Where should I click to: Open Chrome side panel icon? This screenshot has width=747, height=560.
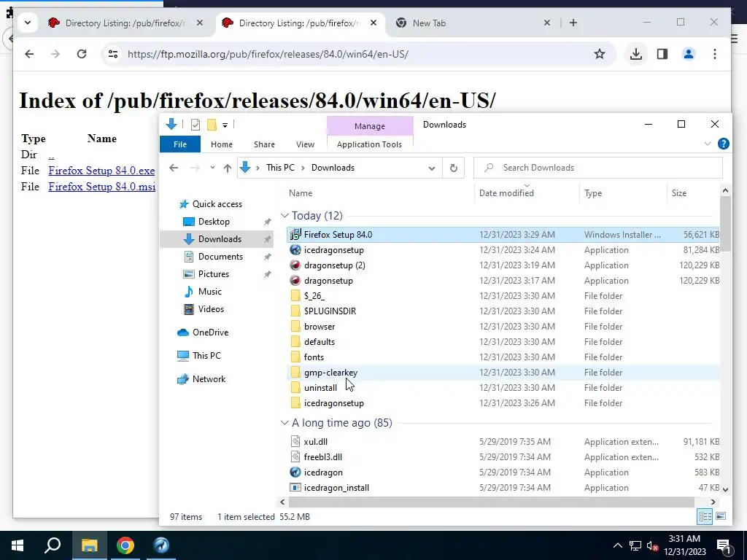[662, 54]
